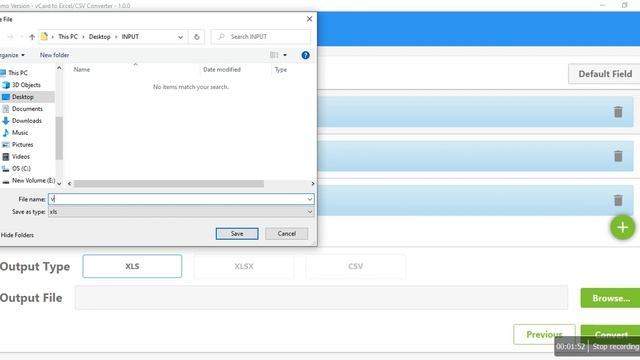This screenshot has width=640, height=360.
Task: Go up one folder level arrow
Action: pyautogui.click(x=32, y=37)
